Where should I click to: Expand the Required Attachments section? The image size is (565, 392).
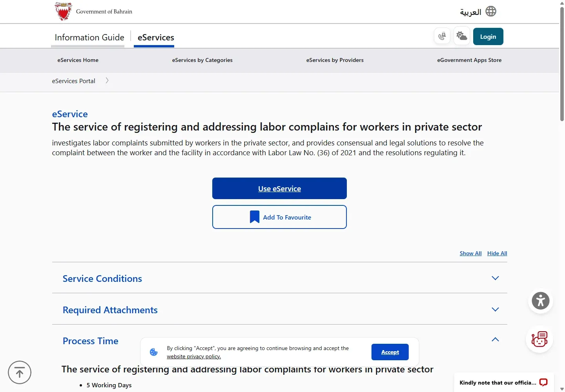coord(279,309)
